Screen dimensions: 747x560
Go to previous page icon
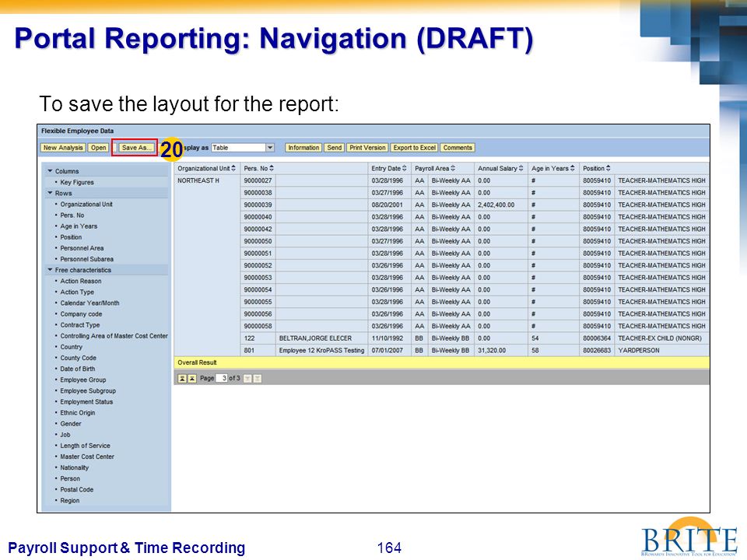(x=191, y=378)
